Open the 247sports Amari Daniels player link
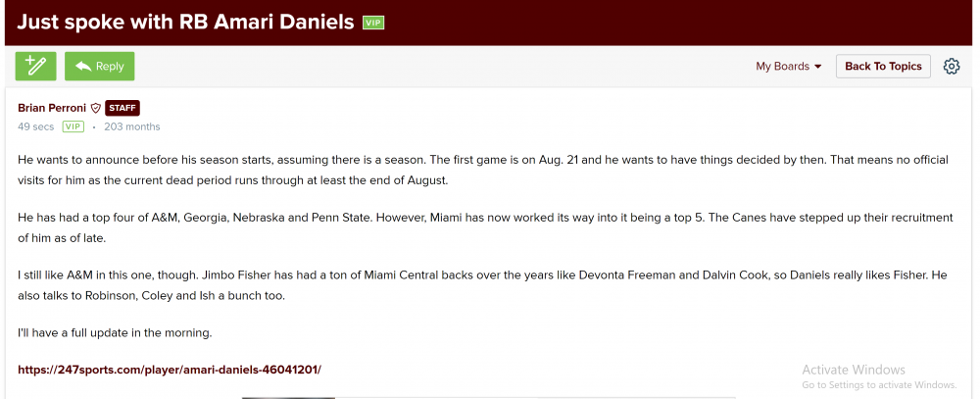The image size is (980, 399). coord(170,370)
